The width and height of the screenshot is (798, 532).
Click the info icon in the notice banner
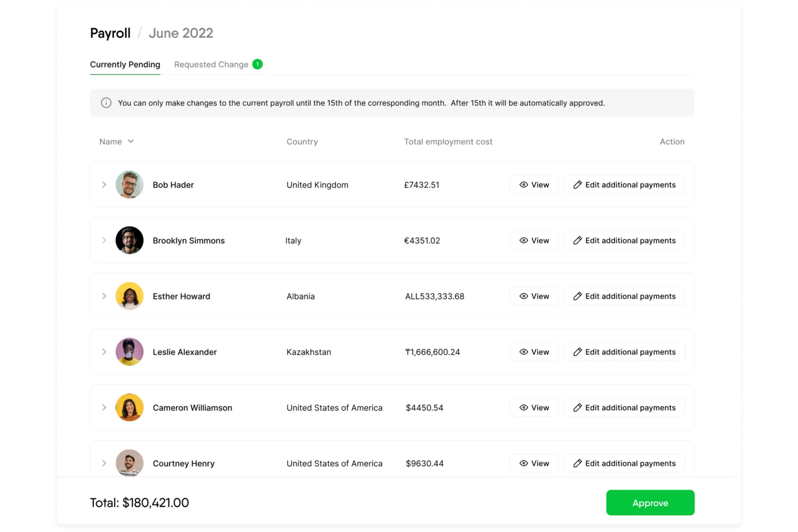pos(106,103)
